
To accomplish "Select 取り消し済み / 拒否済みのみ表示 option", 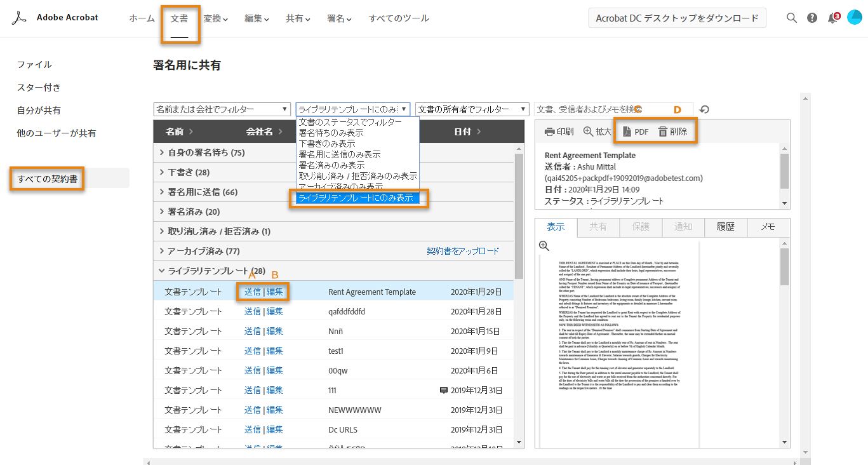I will [357, 176].
